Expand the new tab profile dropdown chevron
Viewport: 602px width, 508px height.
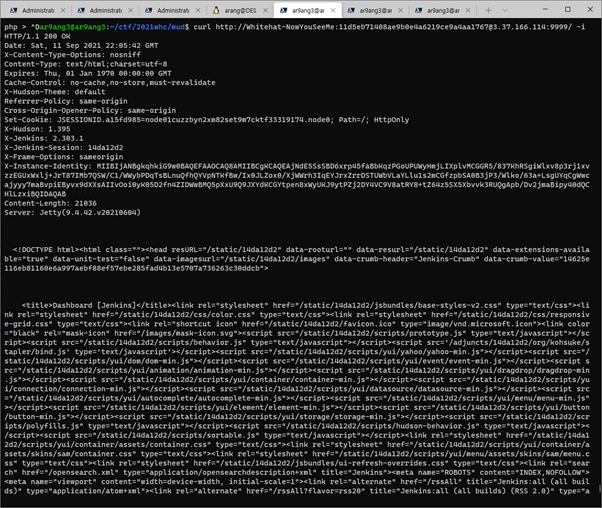pos(505,10)
